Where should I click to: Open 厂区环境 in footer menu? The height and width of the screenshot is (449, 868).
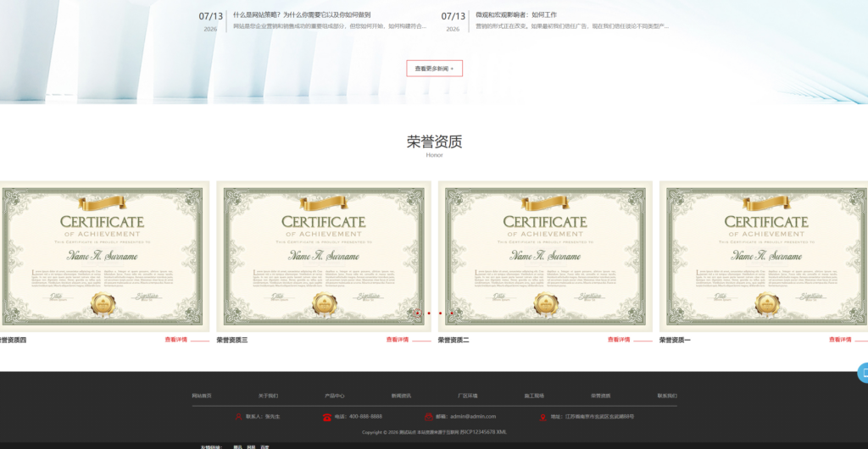[468, 396]
